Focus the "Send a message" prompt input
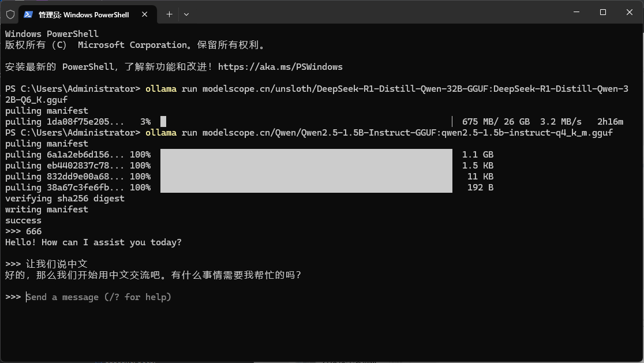 point(99,297)
